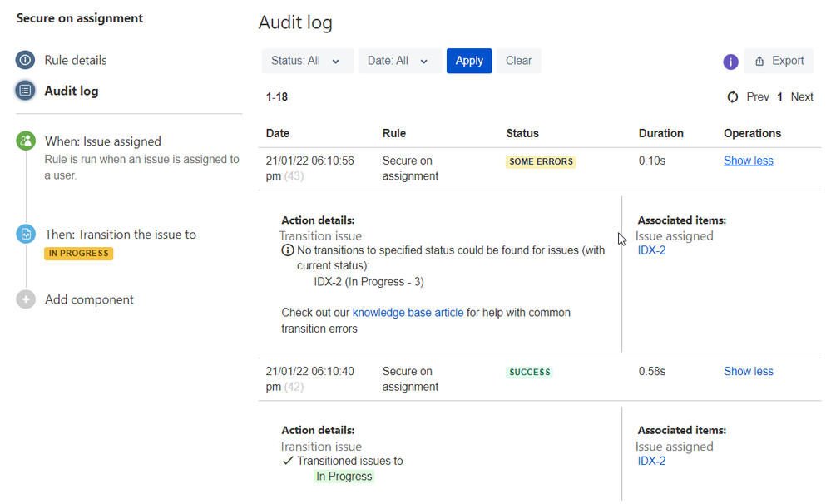Click the checkmark beside 'Transitioned issues to'
Screen dimensions: 831x504
(288, 461)
